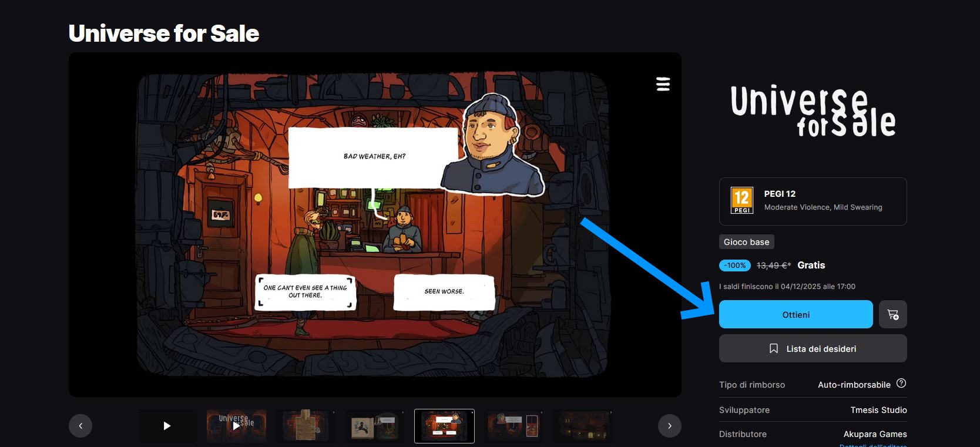Click the PEGI 12 rating badge icon
Image resolution: width=980 pixels, height=447 pixels.
(741, 200)
